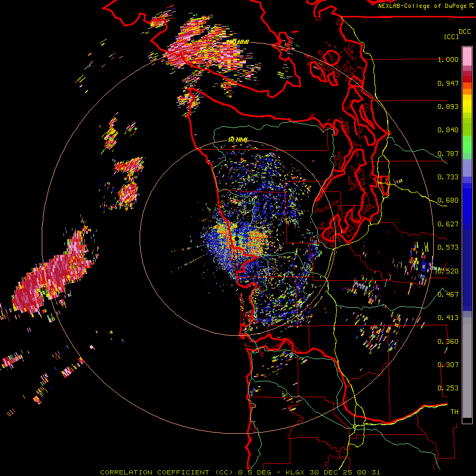The image size is (476, 476).
Task: Click the 0.573 legend label
Action: point(448,248)
